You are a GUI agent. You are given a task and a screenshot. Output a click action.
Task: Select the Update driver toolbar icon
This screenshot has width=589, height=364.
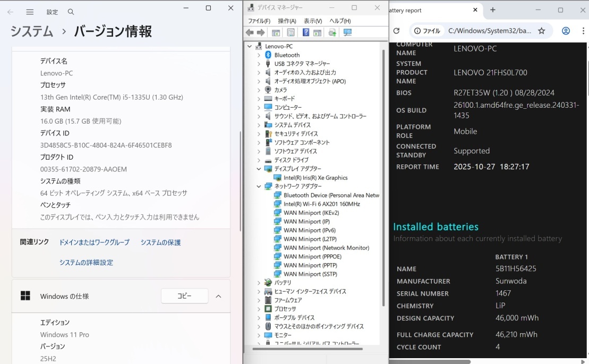pos(332,32)
